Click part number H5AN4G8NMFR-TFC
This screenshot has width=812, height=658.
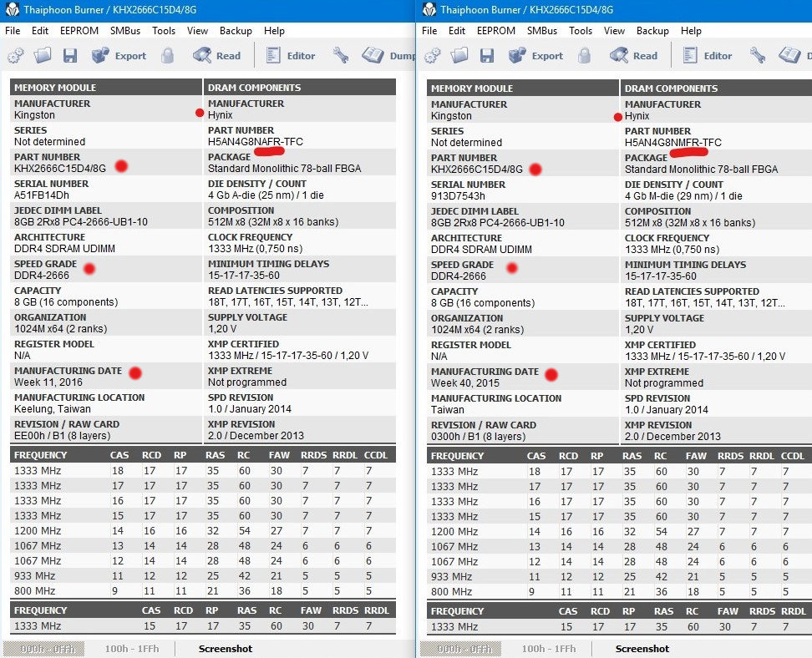pyautogui.click(x=672, y=142)
